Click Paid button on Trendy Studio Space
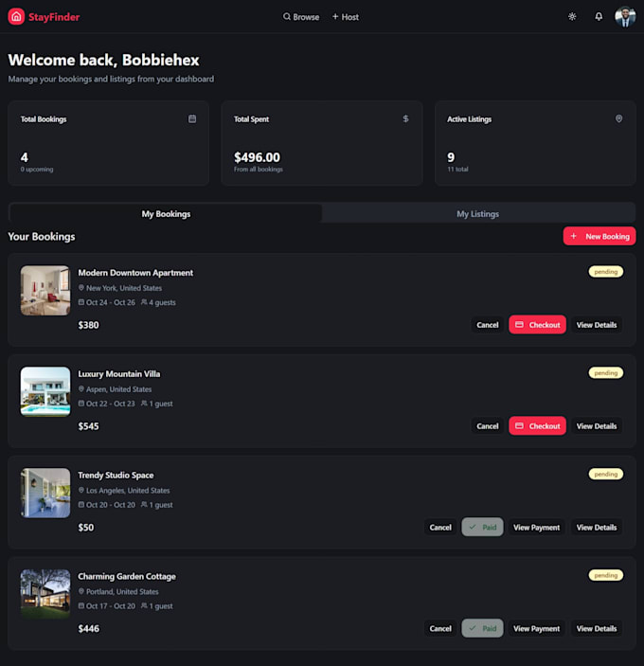The width and height of the screenshot is (644, 666). (482, 527)
